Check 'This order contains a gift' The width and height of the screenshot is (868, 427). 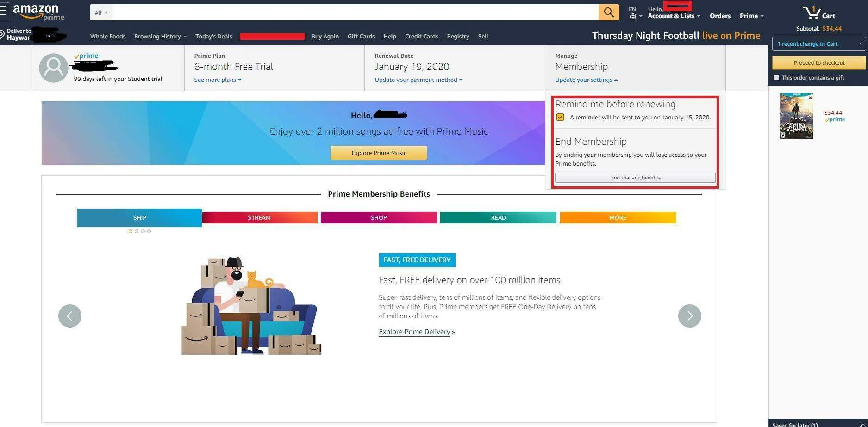point(776,78)
